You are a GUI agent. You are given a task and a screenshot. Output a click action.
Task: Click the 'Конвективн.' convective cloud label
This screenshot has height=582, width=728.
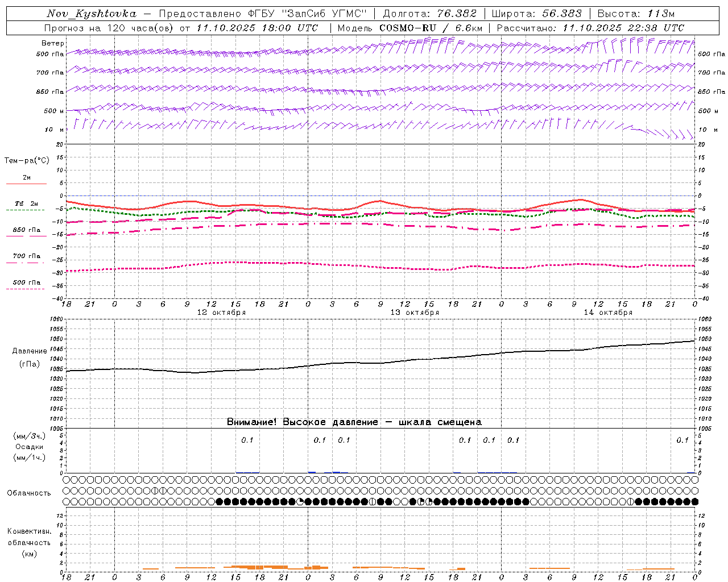pos(29,531)
